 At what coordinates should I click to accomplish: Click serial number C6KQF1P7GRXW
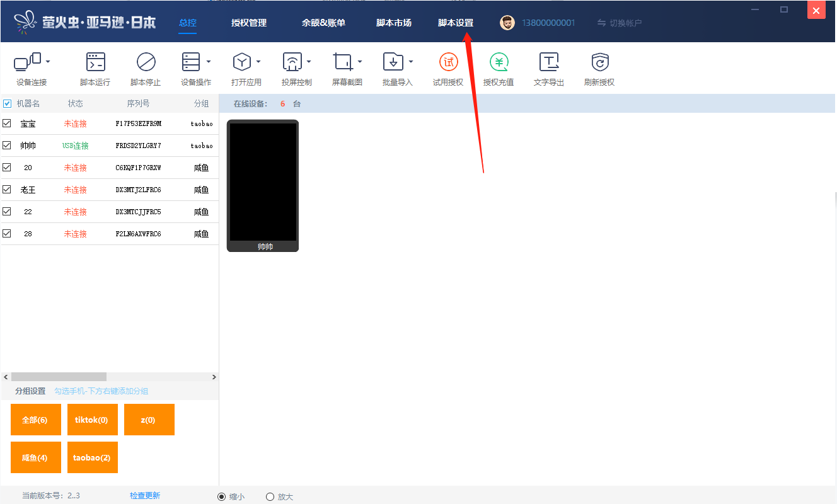point(139,168)
